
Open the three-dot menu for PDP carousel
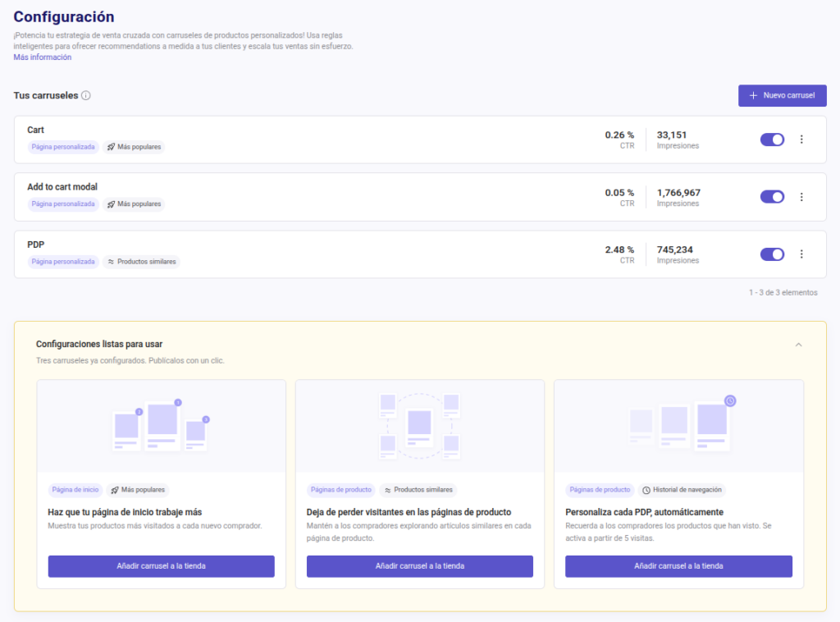click(x=801, y=254)
